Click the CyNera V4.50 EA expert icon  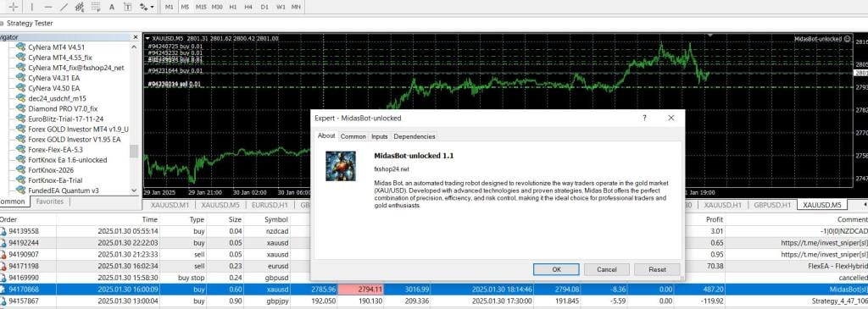click(21, 88)
